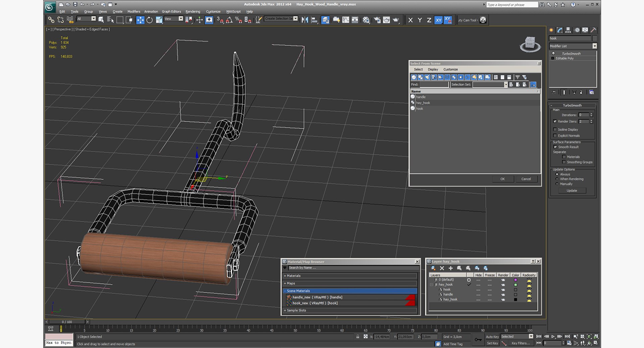Activate the Select and Link tool
The height and width of the screenshot is (348, 644).
pyautogui.click(x=51, y=20)
